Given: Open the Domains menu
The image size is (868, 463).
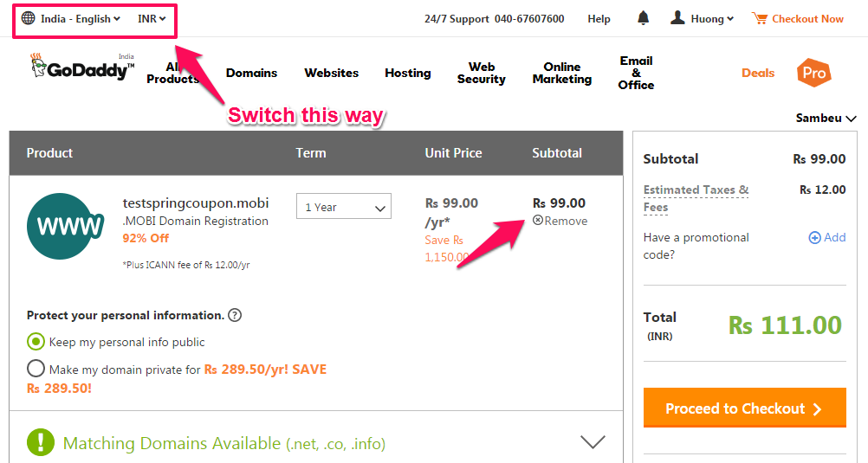Looking at the screenshot, I should (x=251, y=73).
